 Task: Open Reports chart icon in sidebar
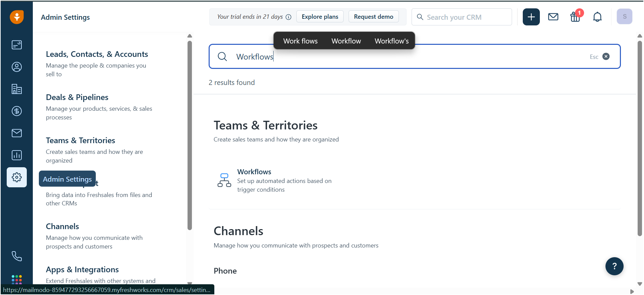(x=17, y=155)
